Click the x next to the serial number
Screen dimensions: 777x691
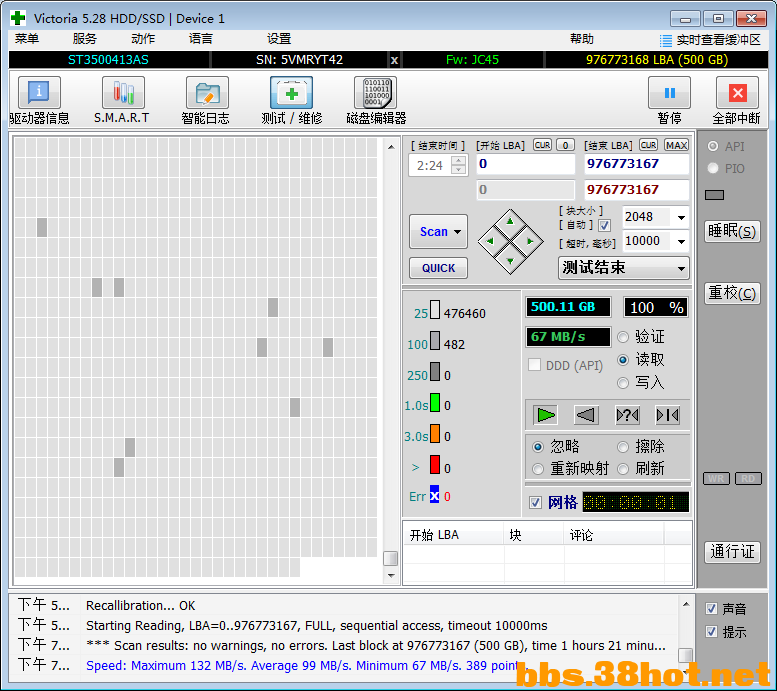[394, 60]
